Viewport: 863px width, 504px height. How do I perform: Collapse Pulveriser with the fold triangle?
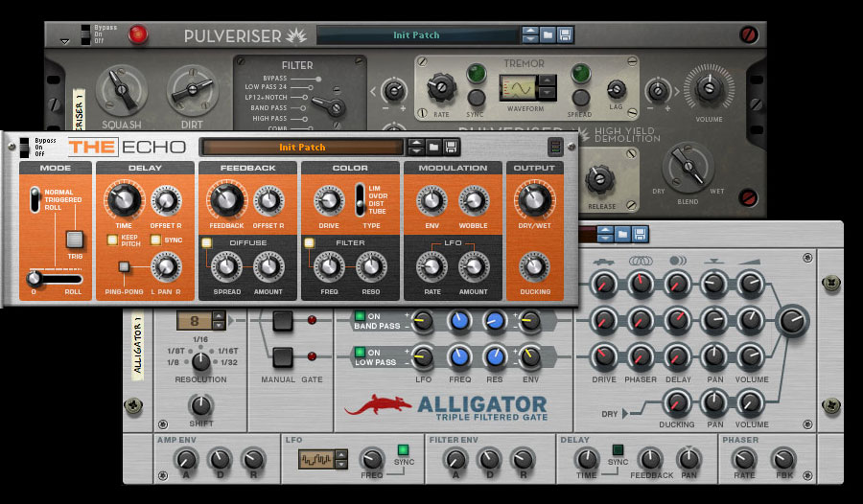pyautogui.click(x=65, y=41)
